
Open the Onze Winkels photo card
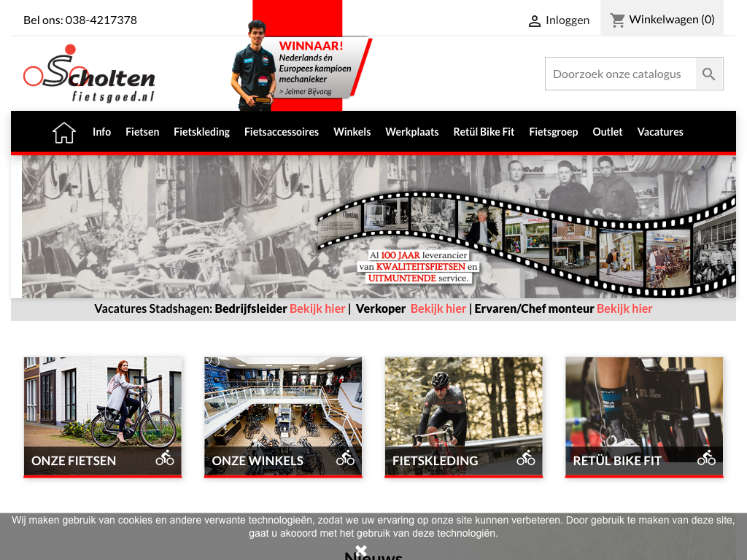pyautogui.click(x=283, y=417)
